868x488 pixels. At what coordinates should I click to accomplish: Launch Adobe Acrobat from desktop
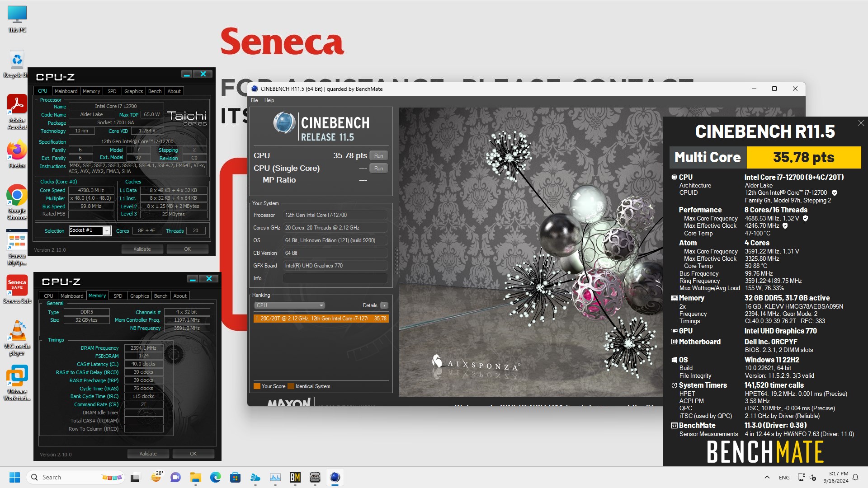(x=17, y=112)
